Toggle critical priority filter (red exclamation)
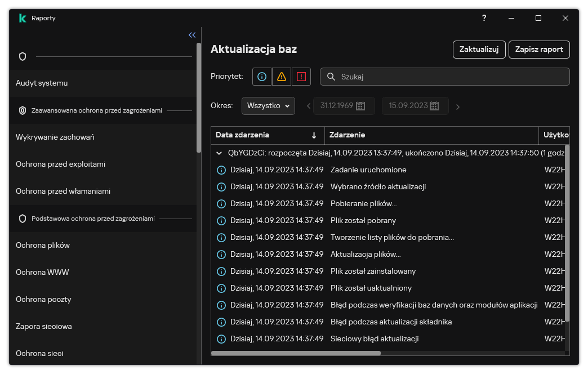This screenshot has width=588, height=374. [301, 77]
